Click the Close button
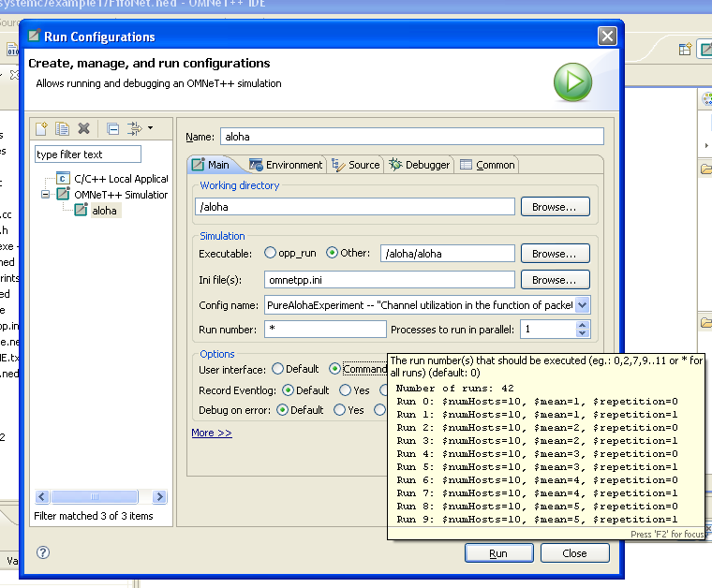 click(x=574, y=553)
